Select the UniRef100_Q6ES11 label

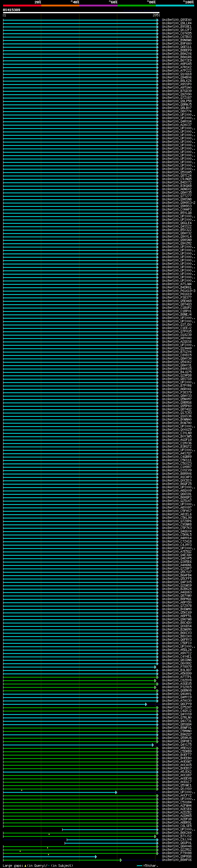click(176, 47)
